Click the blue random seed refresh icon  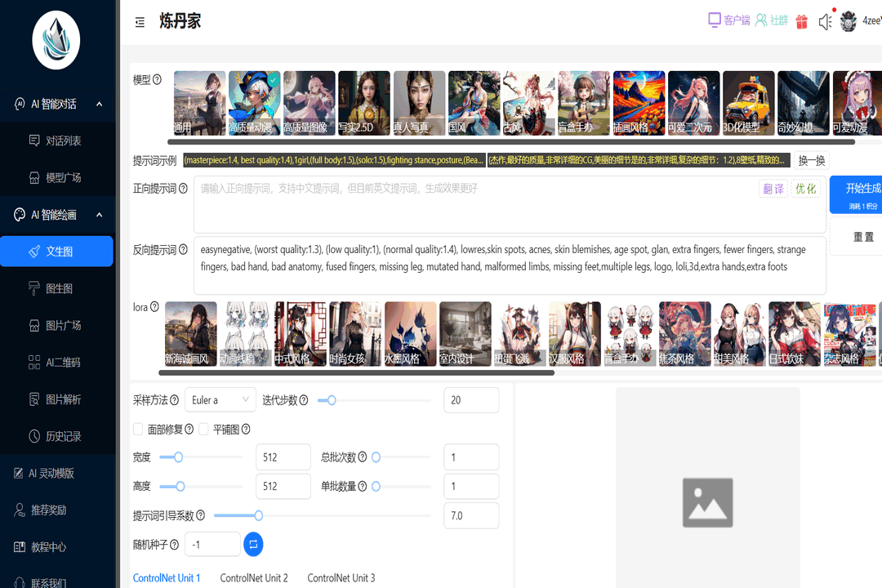pyautogui.click(x=252, y=544)
